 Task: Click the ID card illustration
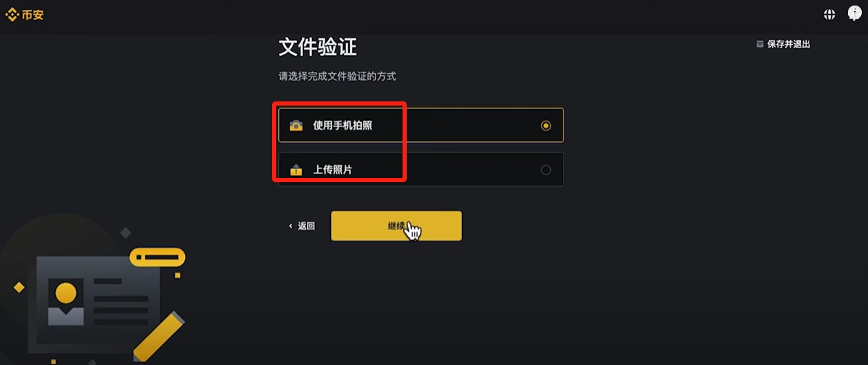[x=97, y=299]
